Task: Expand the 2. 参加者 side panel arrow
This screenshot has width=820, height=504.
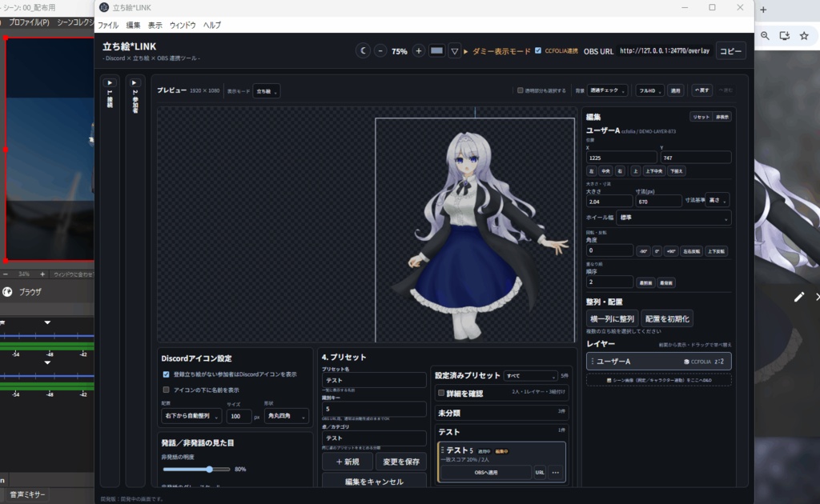Action: point(135,82)
